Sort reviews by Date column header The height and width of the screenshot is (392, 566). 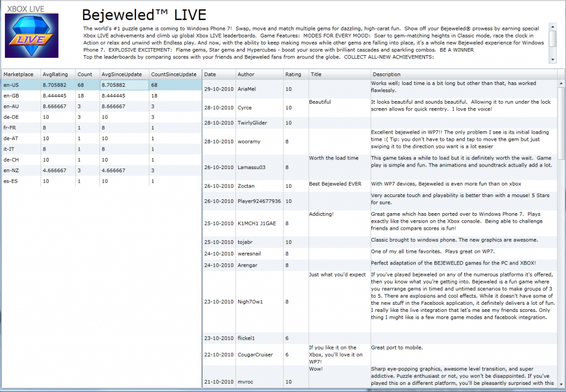click(219, 75)
